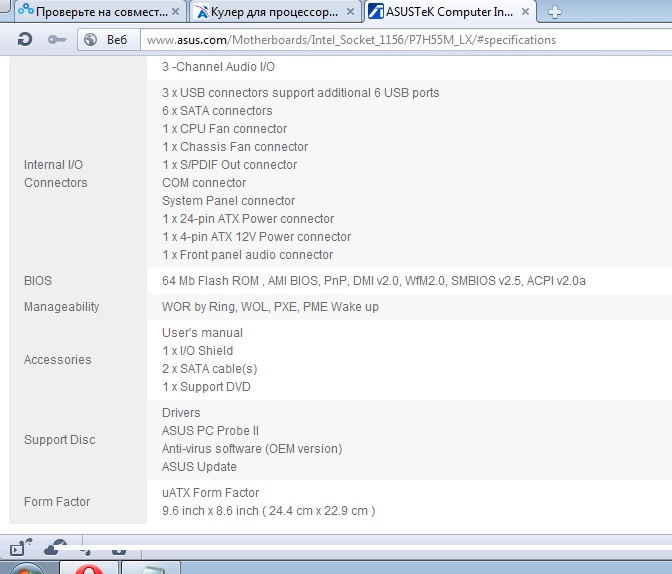
Task: Click 'Anti-virus software (OEM version)' text
Action: coord(252,449)
